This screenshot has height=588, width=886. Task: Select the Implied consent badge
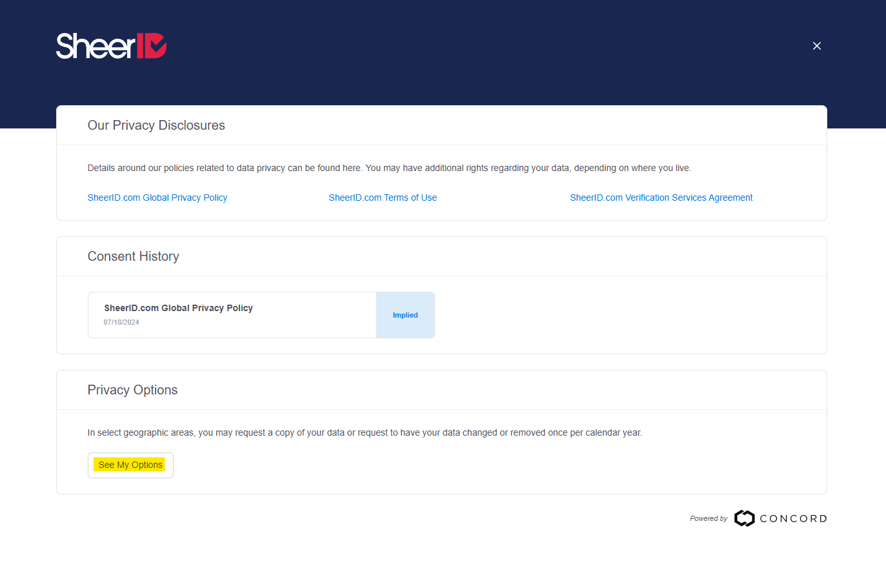(405, 315)
